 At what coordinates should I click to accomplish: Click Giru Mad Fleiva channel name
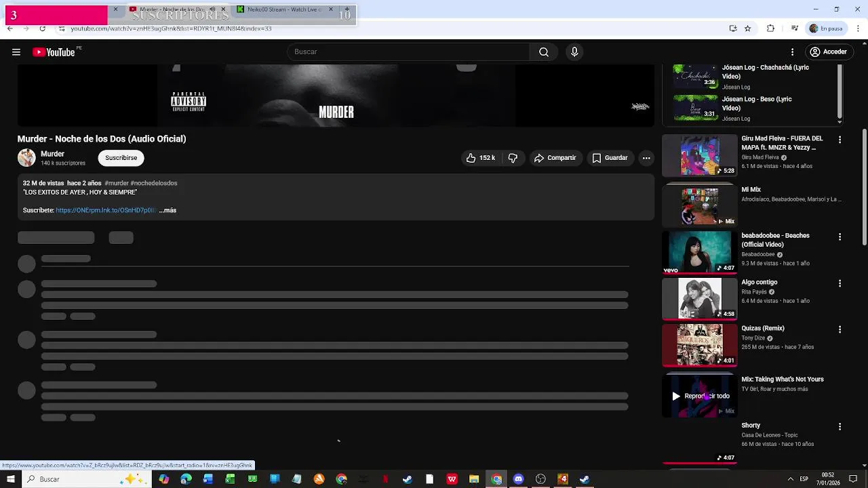pyautogui.click(x=760, y=157)
